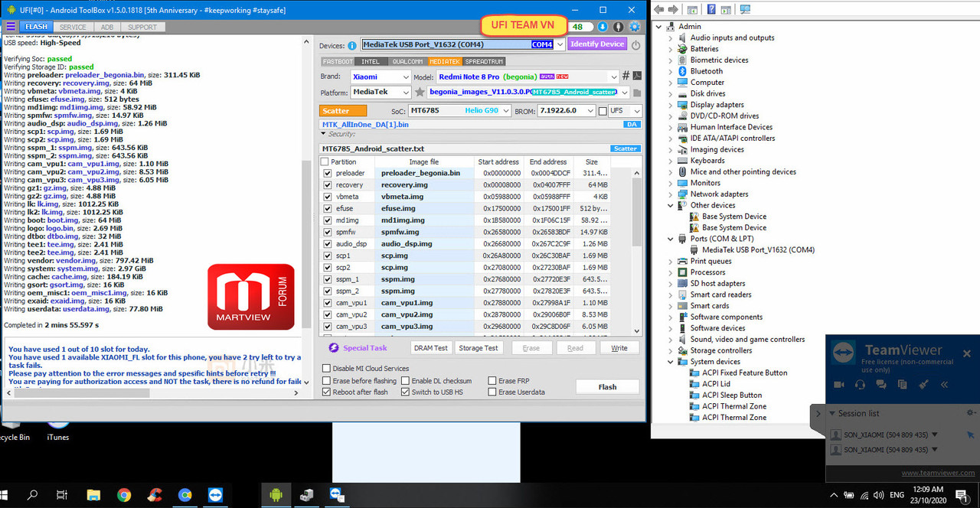
Task: Open TeamViewer chat bubbles icon
Action: [x=881, y=384]
